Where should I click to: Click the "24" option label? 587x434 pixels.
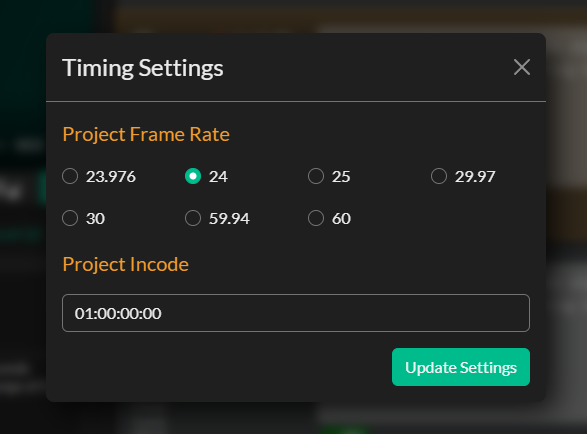pyautogui.click(x=218, y=176)
